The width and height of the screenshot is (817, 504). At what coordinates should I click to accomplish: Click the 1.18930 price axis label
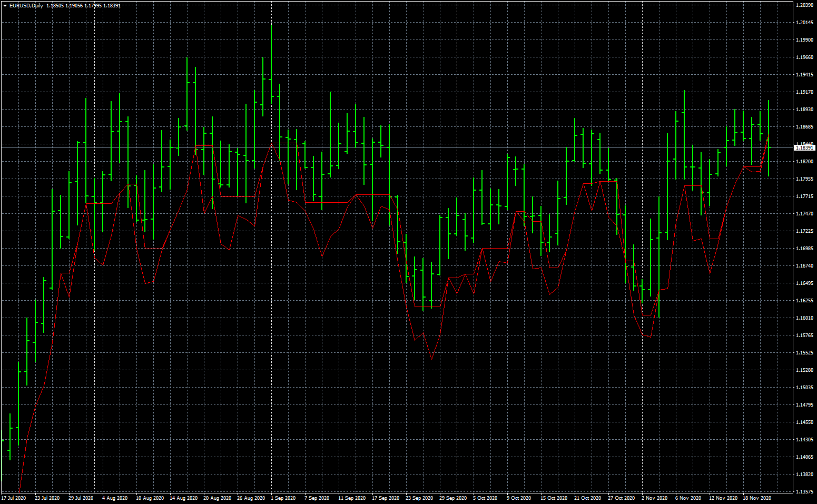pyautogui.click(x=804, y=110)
